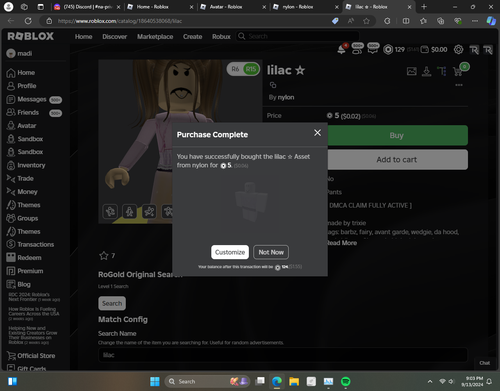The image size is (500, 391).
Task: Add page to favorites star in address bar
Action: click(x=366, y=21)
